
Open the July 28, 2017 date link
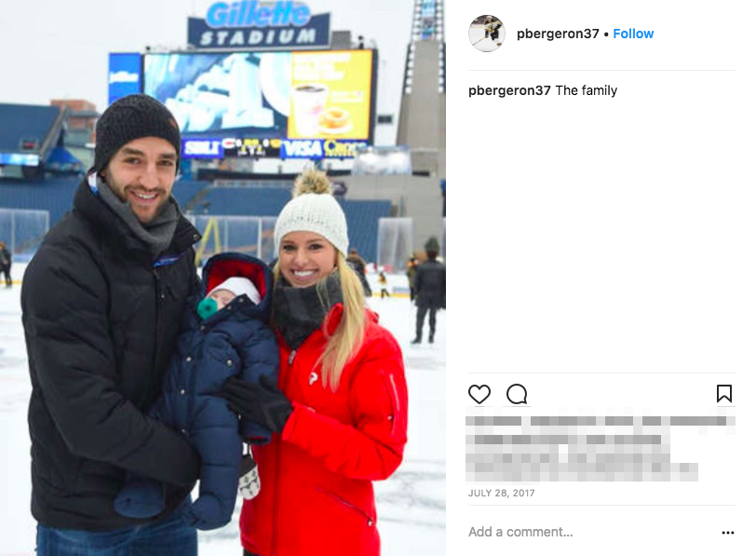[502, 493]
